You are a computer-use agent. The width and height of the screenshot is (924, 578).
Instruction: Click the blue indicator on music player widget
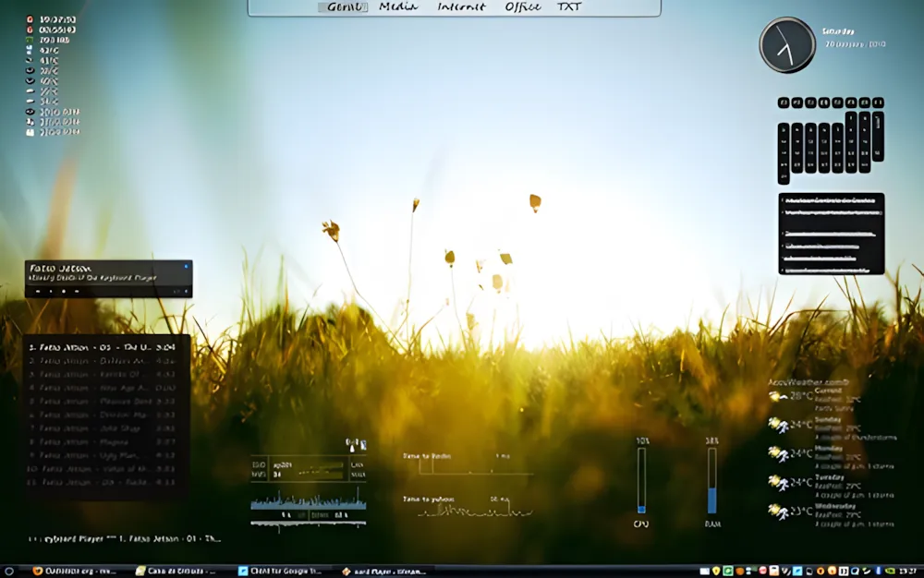[x=186, y=267]
